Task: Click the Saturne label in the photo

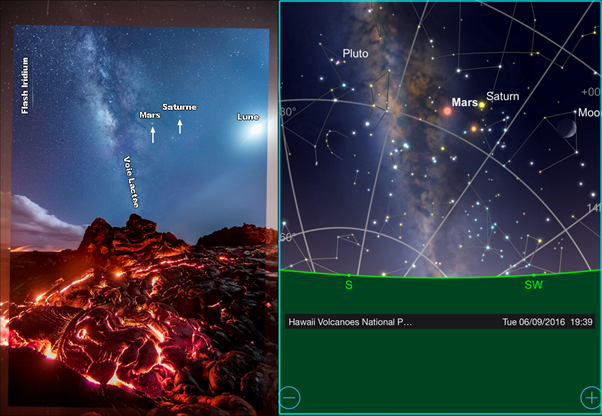Action: (179, 107)
